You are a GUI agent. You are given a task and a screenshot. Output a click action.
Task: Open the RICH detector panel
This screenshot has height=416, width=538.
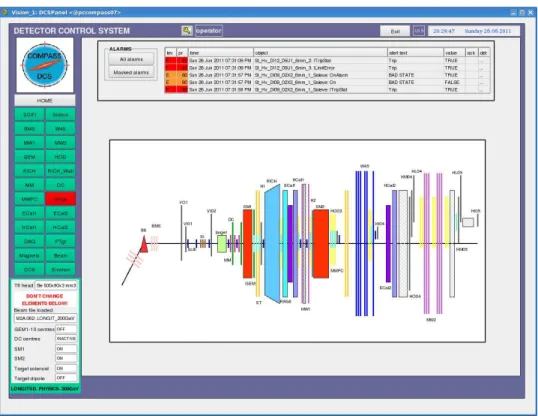coord(30,171)
